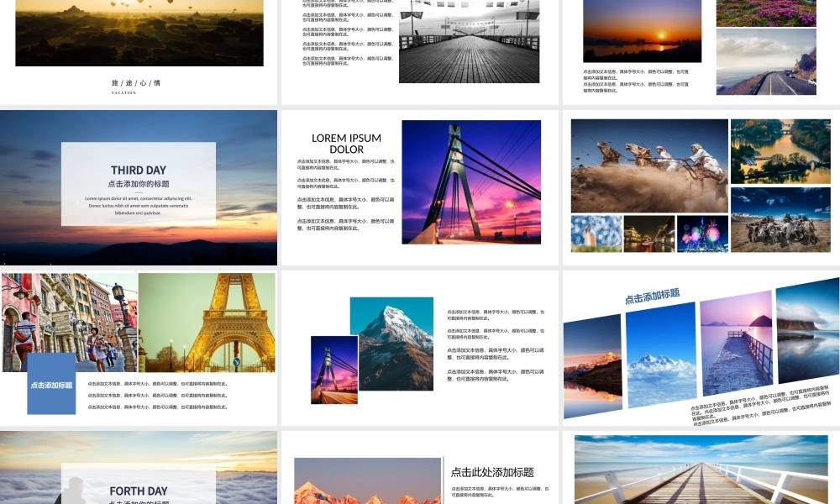Click the THIRD DAY slide title
840x504 pixels.
(x=139, y=171)
